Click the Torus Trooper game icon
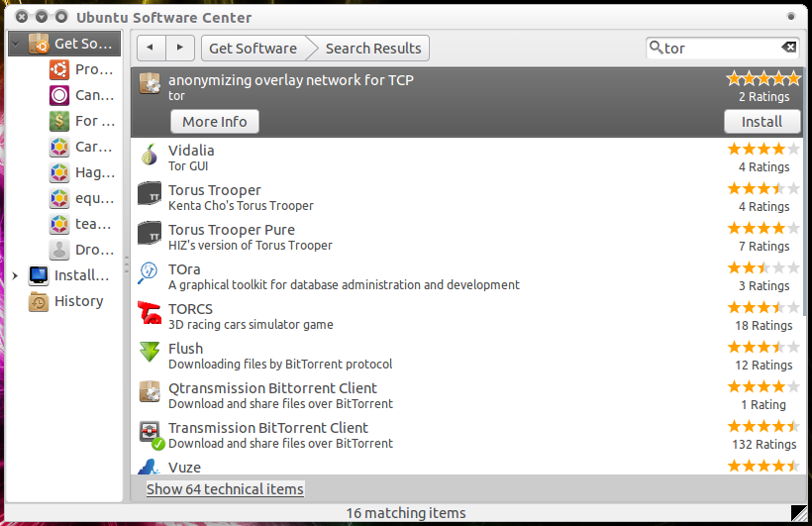 pyautogui.click(x=150, y=193)
